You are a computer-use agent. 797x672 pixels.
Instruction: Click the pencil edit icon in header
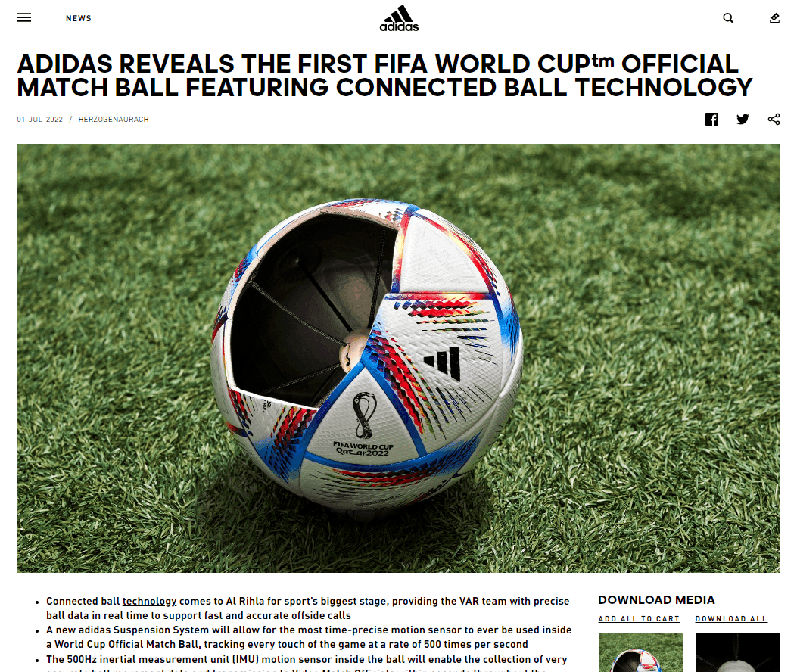click(x=774, y=18)
